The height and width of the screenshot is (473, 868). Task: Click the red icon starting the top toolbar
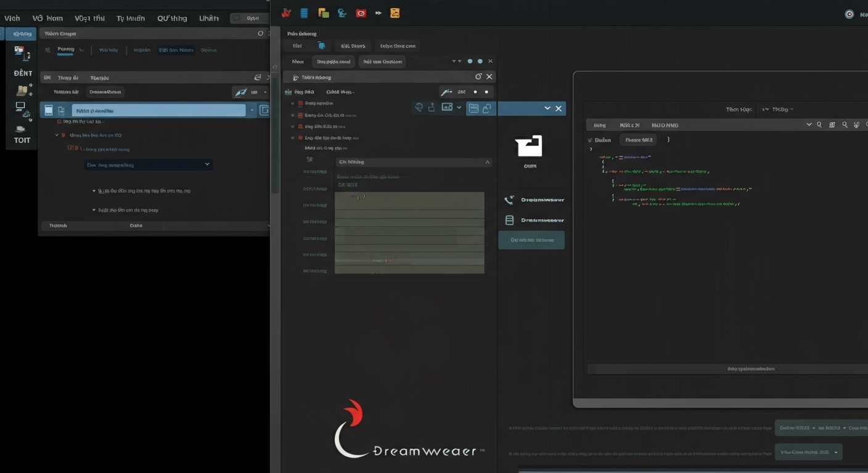click(286, 12)
